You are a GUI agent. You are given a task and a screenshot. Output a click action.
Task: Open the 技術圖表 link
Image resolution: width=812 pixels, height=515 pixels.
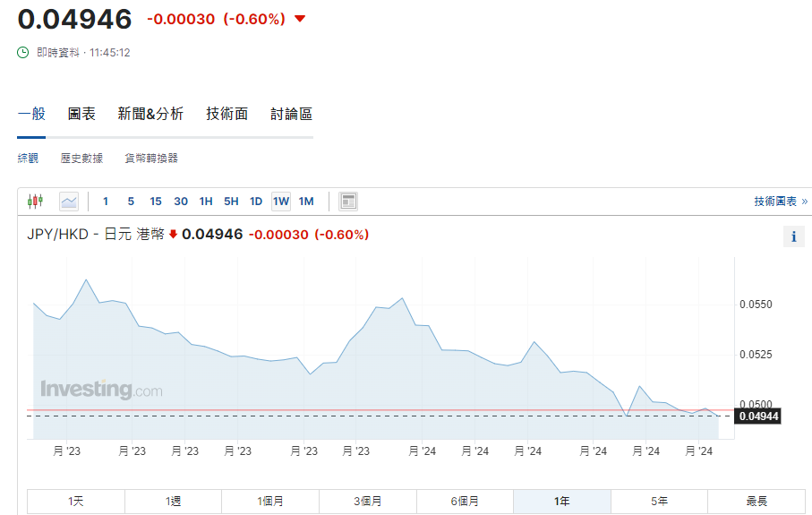click(x=781, y=202)
